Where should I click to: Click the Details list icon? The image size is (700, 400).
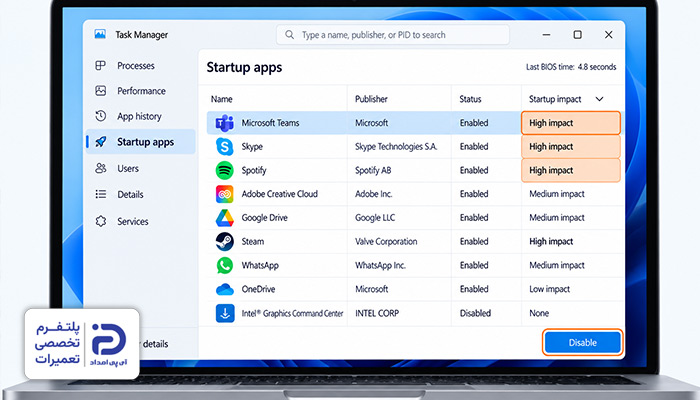100,194
